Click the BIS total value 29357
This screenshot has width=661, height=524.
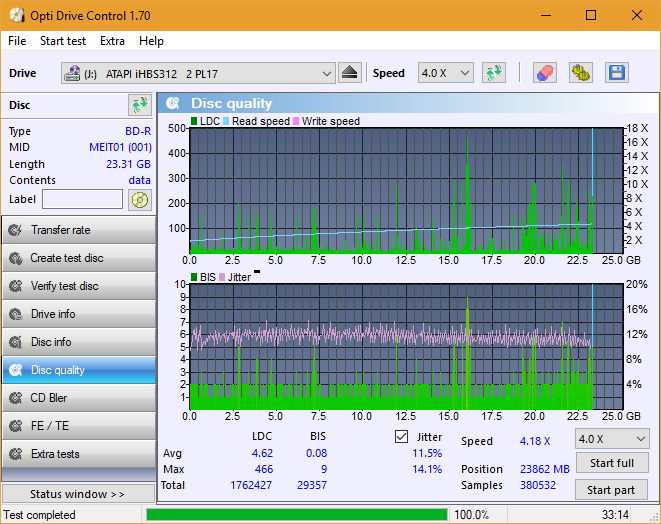pos(312,485)
